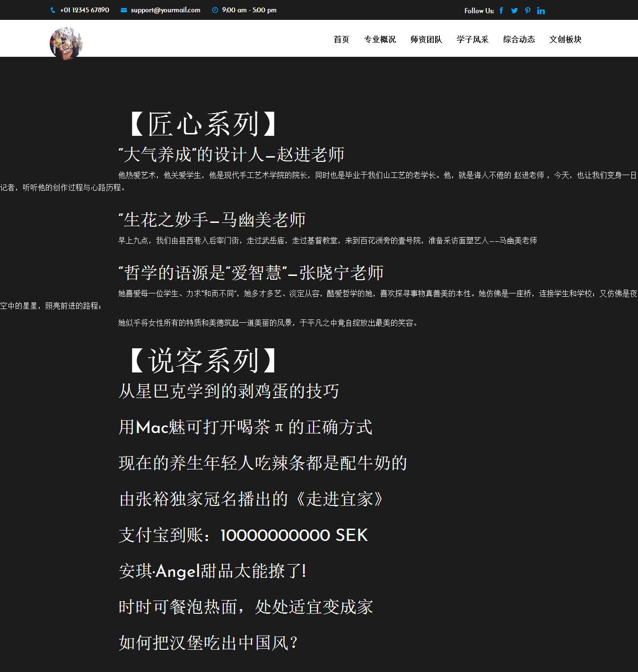Image resolution: width=638 pixels, height=672 pixels.
Task: Click paragraph starting 他热爱艺术
Action: 319,181
